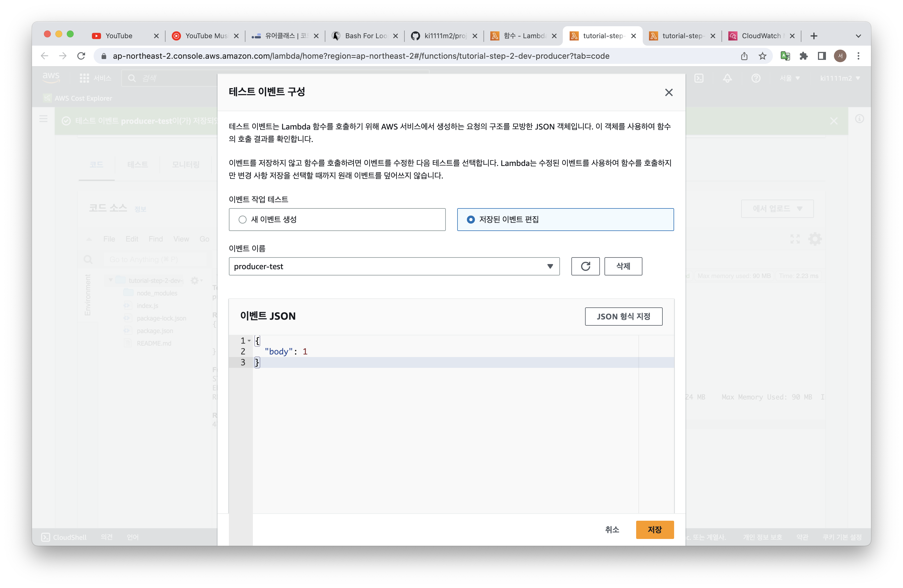903x588 pixels.
Task: Click the share page icon in address bar
Action: coord(744,56)
